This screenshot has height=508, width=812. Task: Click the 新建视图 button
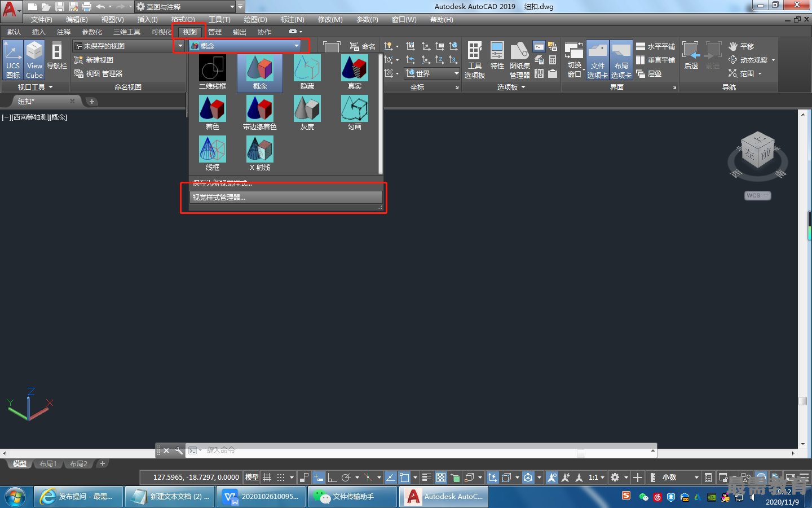pyautogui.click(x=94, y=60)
